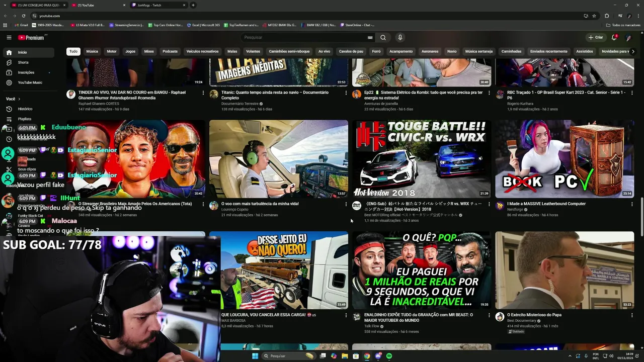This screenshot has height=362, width=644.
Task: Open YouTube Music from sidebar
Action: [30, 82]
